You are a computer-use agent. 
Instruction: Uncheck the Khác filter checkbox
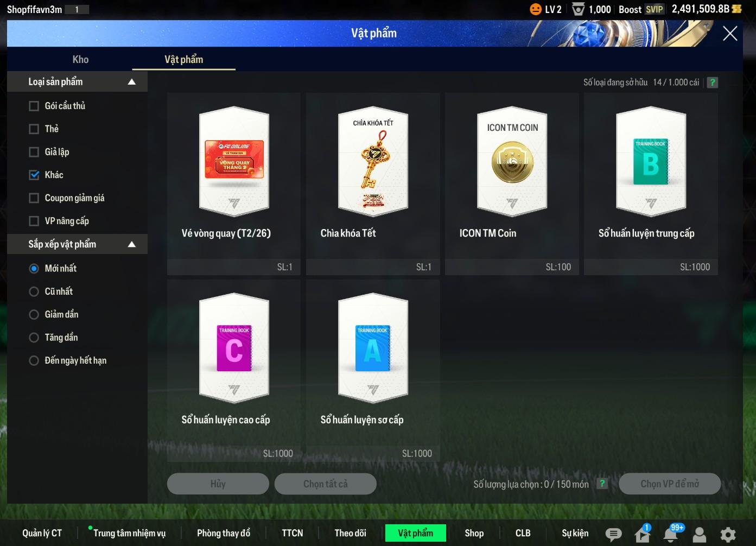34,175
